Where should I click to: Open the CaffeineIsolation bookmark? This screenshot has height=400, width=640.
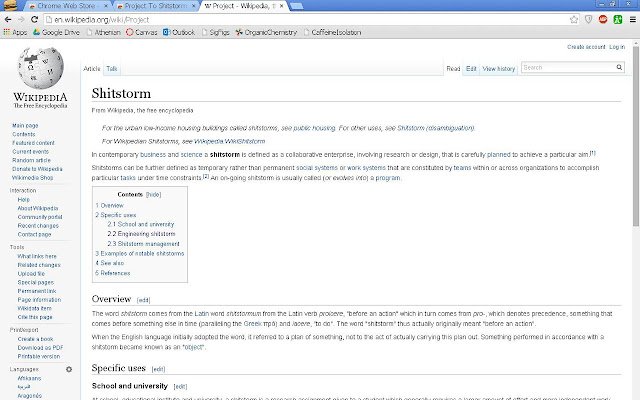(332, 32)
